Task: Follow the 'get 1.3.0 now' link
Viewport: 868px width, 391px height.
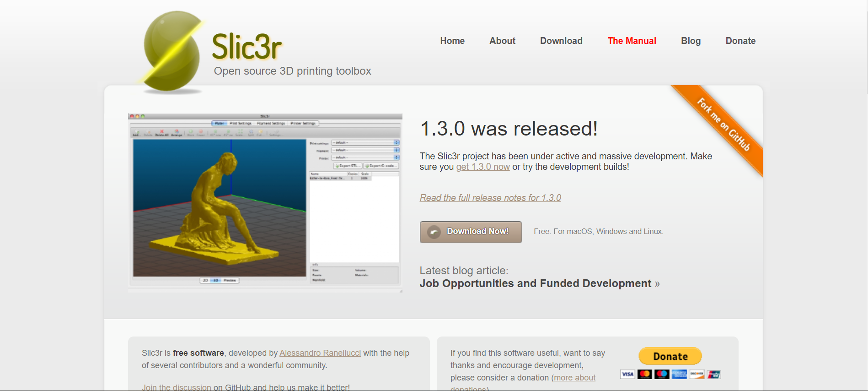Action: point(483,167)
